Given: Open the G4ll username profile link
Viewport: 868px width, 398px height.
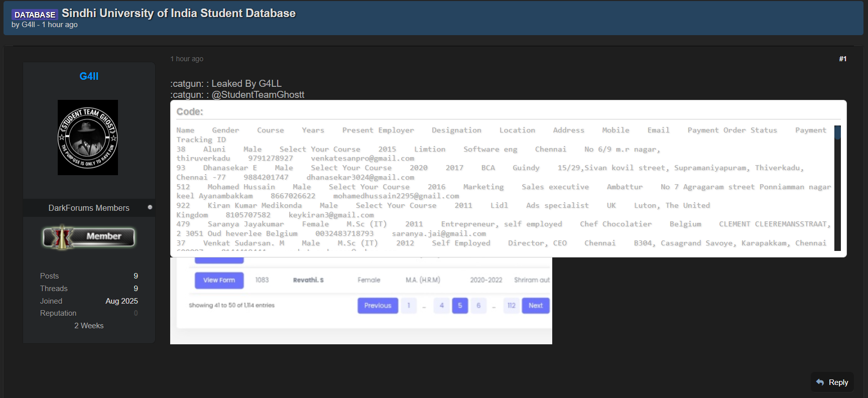Looking at the screenshot, I should click(x=89, y=76).
